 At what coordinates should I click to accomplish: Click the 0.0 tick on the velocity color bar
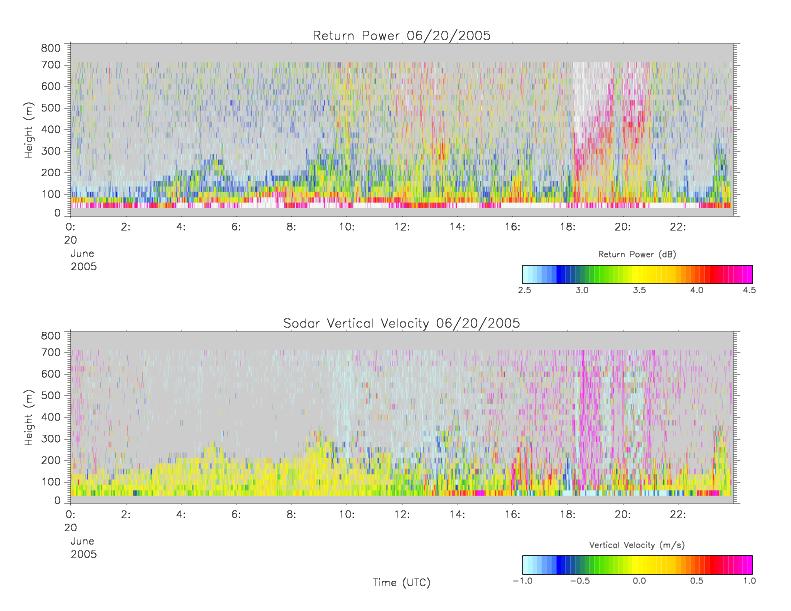point(639,581)
